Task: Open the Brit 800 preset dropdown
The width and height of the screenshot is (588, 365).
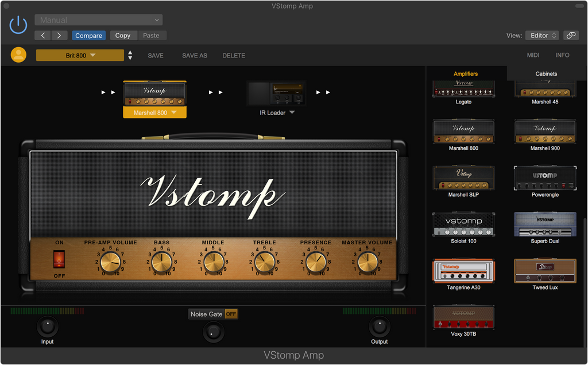Action: tap(80, 55)
